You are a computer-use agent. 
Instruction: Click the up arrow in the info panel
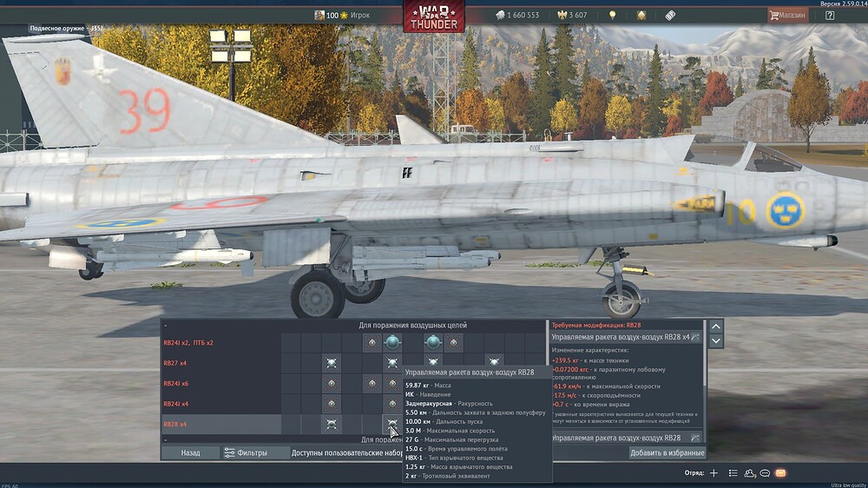pos(716,326)
